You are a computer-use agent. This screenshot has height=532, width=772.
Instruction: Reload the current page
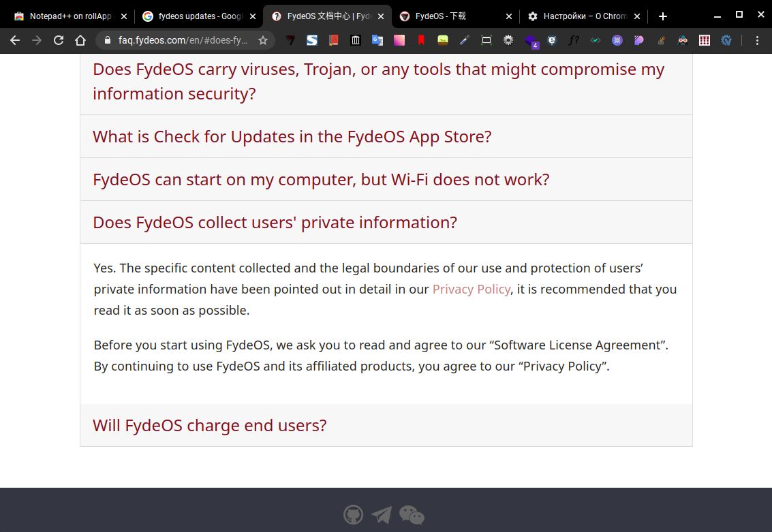click(59, 40)
